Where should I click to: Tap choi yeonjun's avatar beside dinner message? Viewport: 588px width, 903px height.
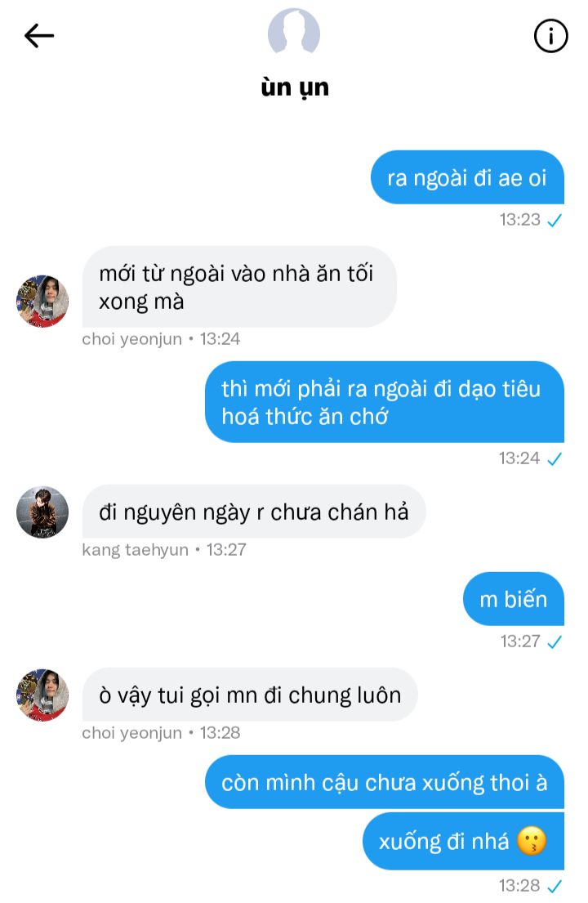(x=42, y=301)
